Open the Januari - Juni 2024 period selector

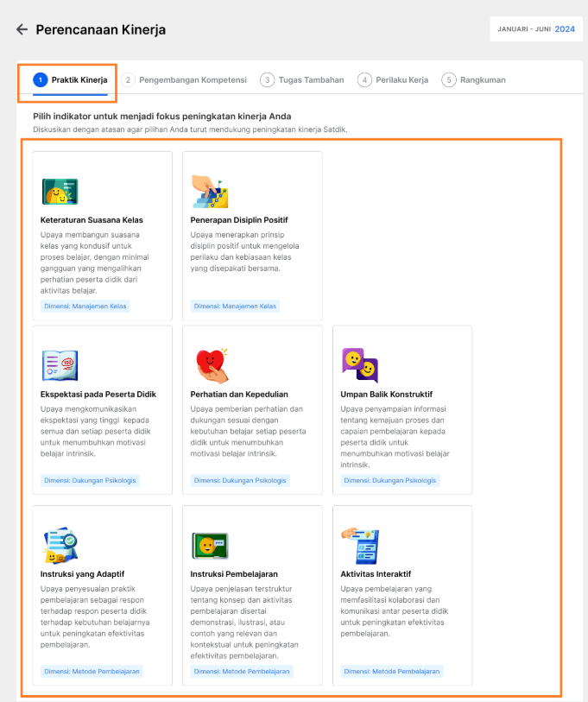(536, 29)
